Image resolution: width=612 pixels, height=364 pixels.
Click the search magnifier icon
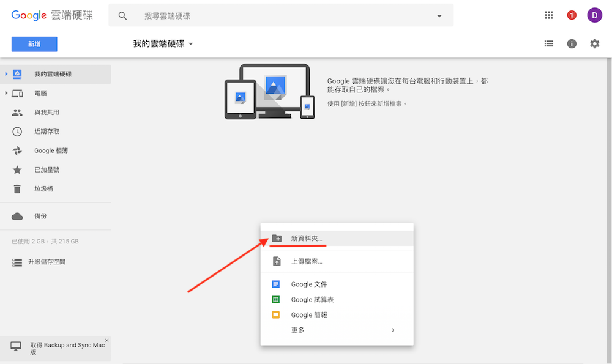coord(122,16)
